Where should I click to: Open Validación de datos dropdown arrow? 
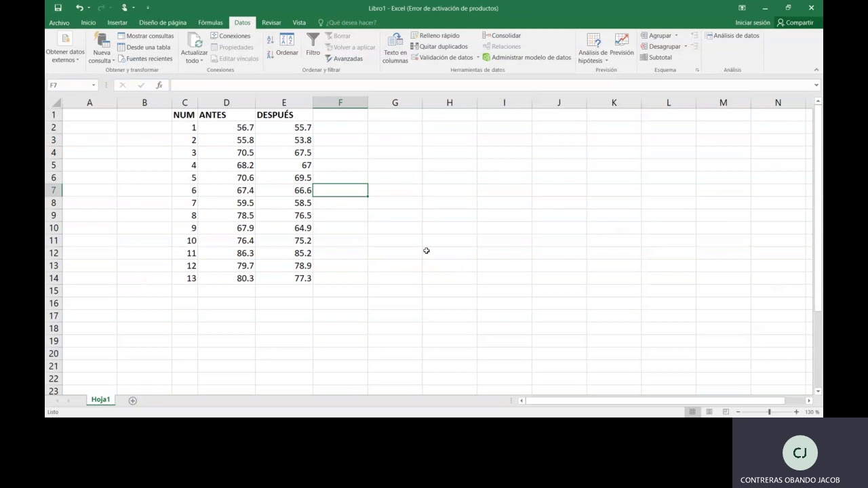478,58
